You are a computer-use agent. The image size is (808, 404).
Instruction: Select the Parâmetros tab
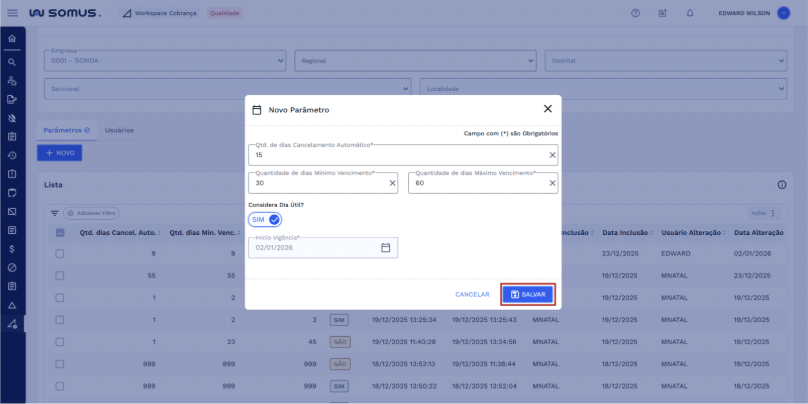pos(66,130)
